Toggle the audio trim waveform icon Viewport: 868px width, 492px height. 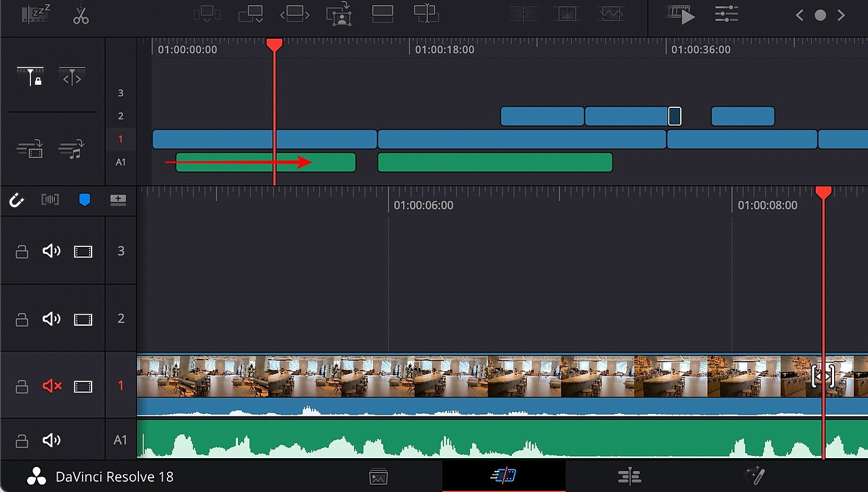(50, 200)
